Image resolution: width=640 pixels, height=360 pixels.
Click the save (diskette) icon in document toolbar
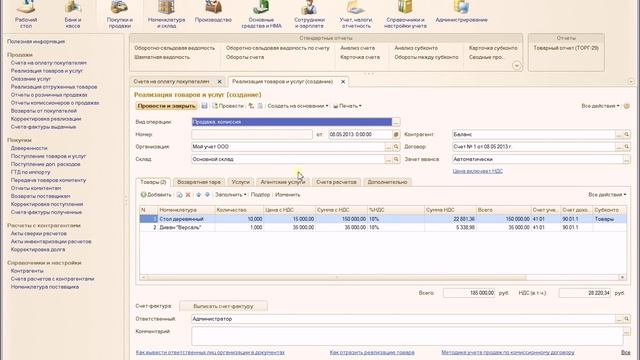pyautogui.click(x=204, y=106)
